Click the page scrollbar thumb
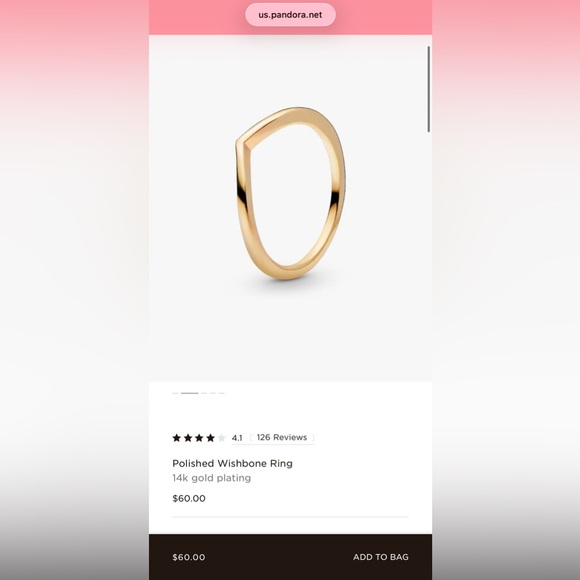 pyautogui.click(x=429, y=89)
